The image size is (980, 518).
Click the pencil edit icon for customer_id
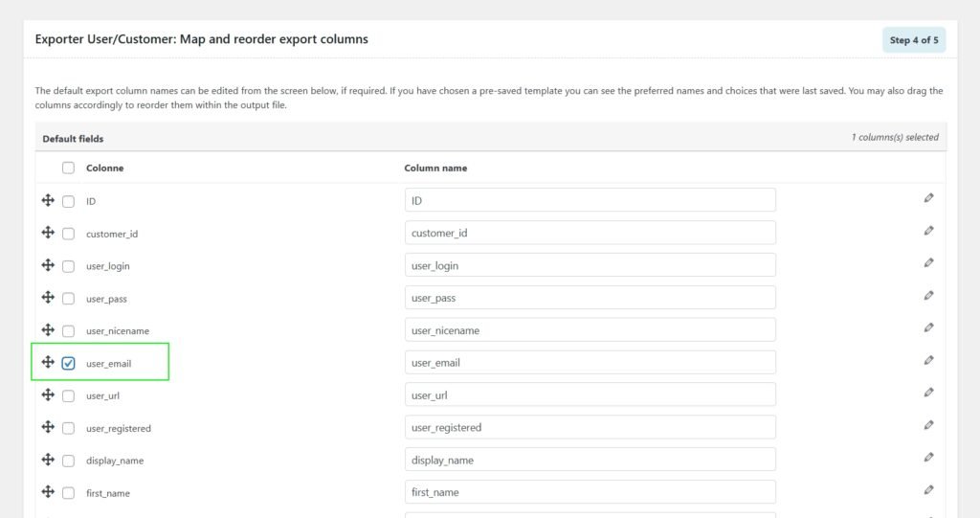(928, 231)
